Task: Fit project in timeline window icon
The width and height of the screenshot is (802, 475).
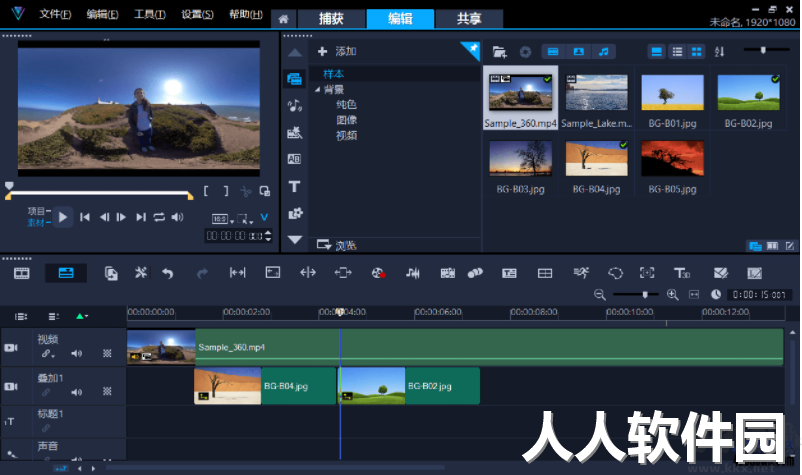Action: [694, 295]
